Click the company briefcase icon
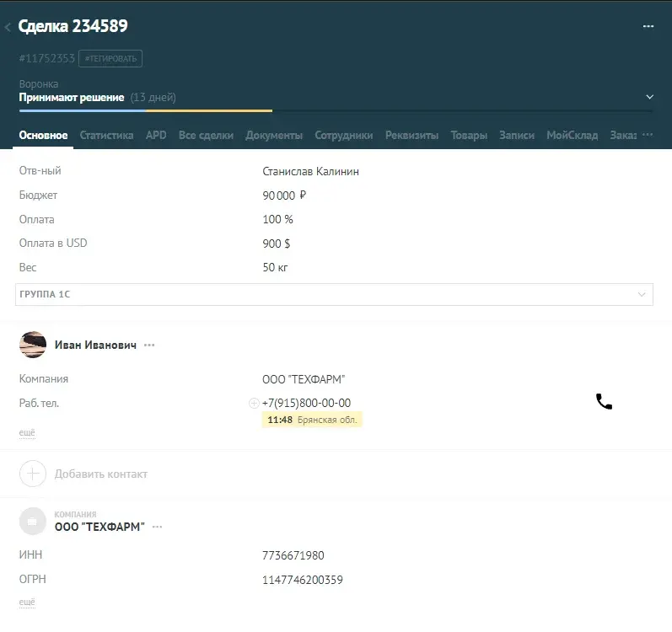Image resolution: width=672 pixels, height=632 pixels. pyautogui.click(x=33, y=521)
